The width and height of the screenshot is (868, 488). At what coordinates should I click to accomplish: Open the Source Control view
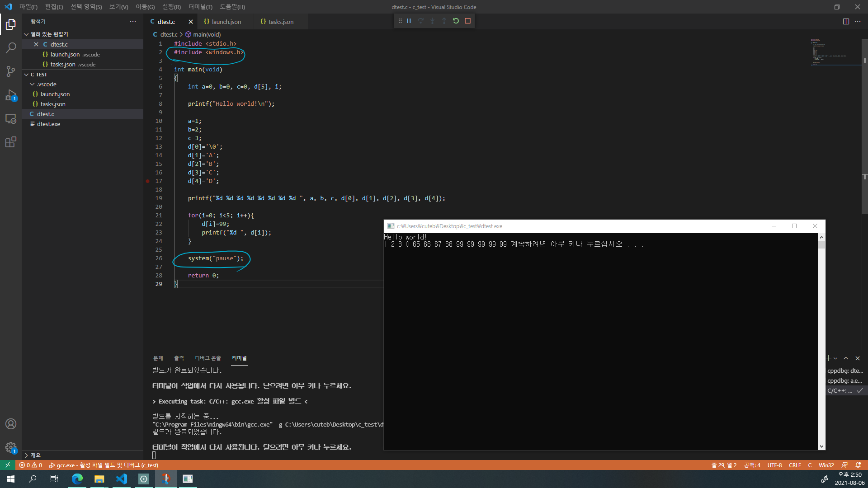click(x=11, y=71)
